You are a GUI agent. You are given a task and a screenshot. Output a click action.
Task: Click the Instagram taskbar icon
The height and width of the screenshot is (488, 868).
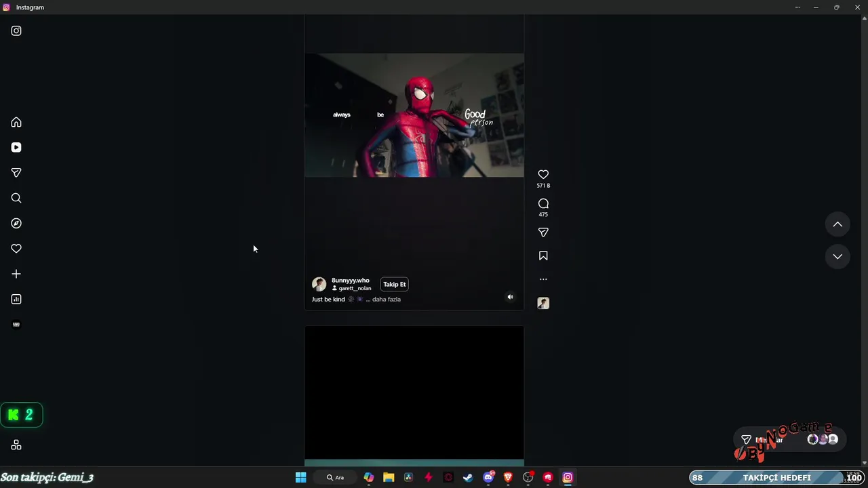click(568, 477)
